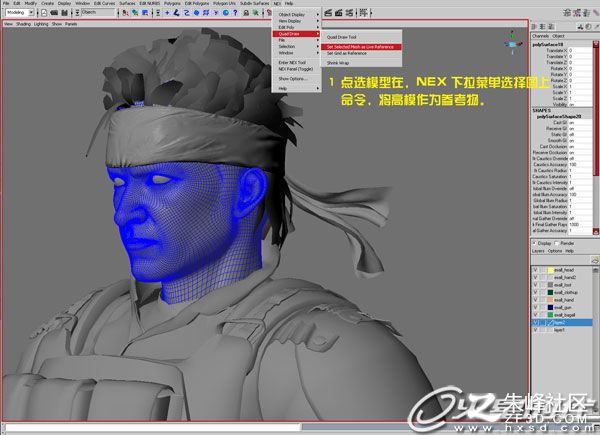
Task: Open the Layers menu in layer editor
Action: coord(538,251)
